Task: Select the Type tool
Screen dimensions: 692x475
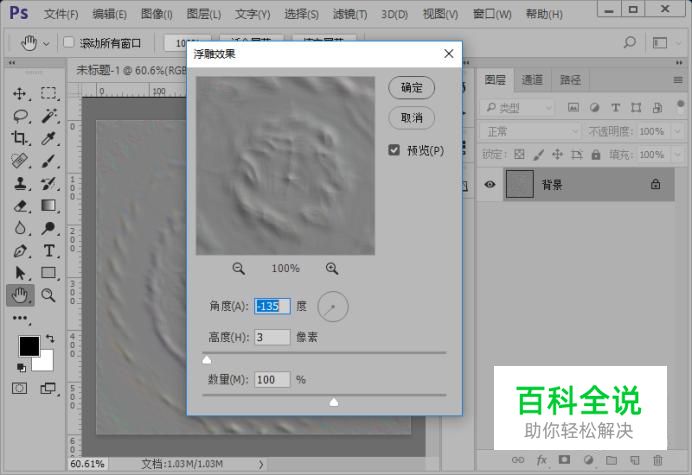Action: [49, 251]
